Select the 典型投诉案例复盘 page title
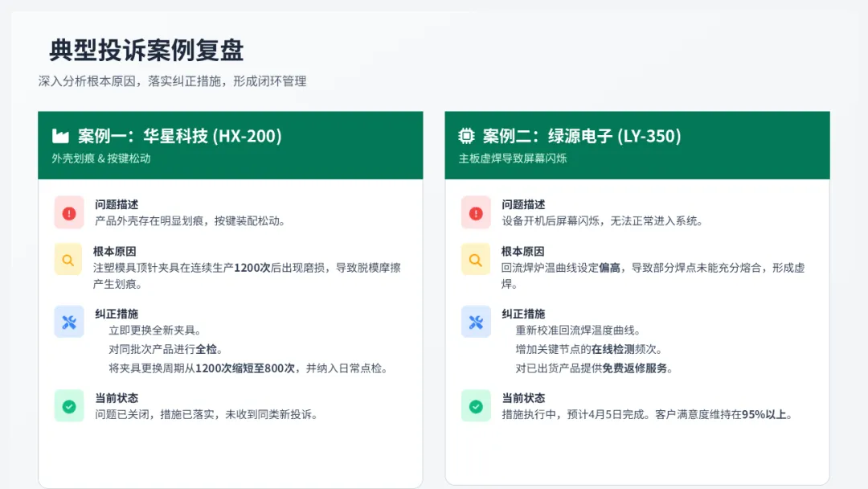Screen dimensions: 868x489 [146, 50]
